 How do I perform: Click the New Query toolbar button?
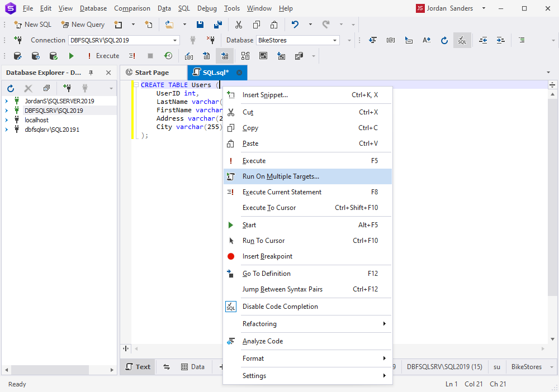tap(83, 25)
